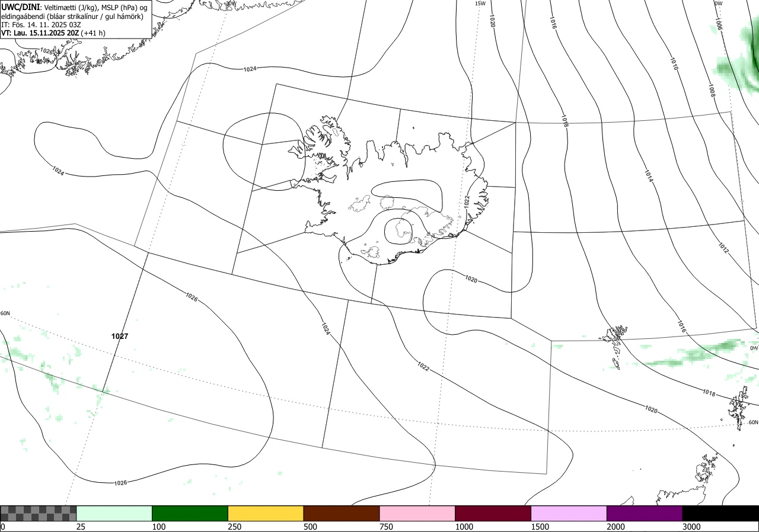The image size is (759, 532).
Task: Click the legend value 100
Action: point(158,527)
